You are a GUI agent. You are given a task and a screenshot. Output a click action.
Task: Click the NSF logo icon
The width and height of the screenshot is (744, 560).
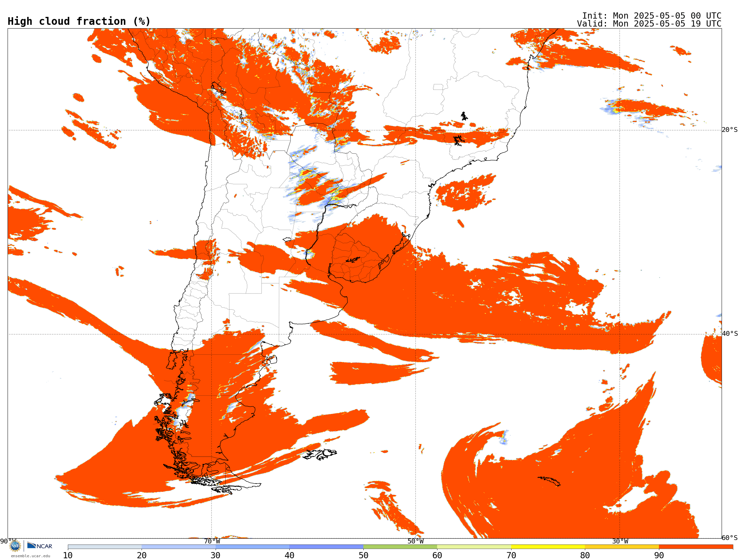coord(15,546)
